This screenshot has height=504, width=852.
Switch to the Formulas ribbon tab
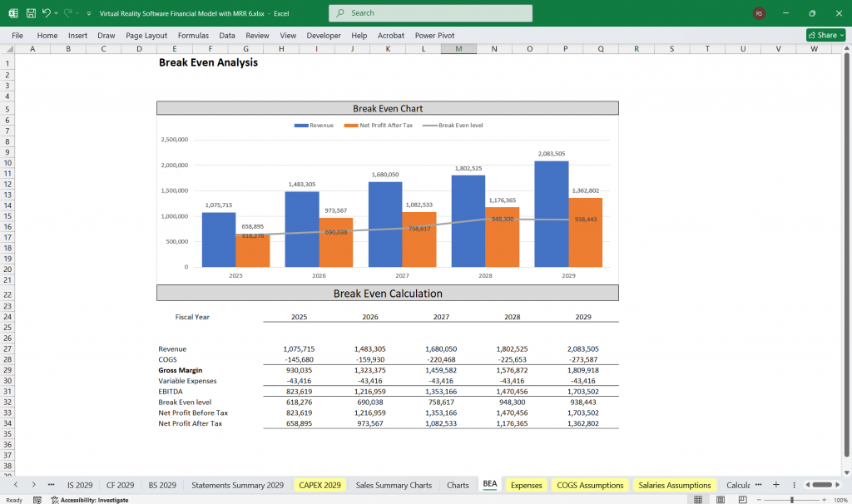[x=193, y=35]
